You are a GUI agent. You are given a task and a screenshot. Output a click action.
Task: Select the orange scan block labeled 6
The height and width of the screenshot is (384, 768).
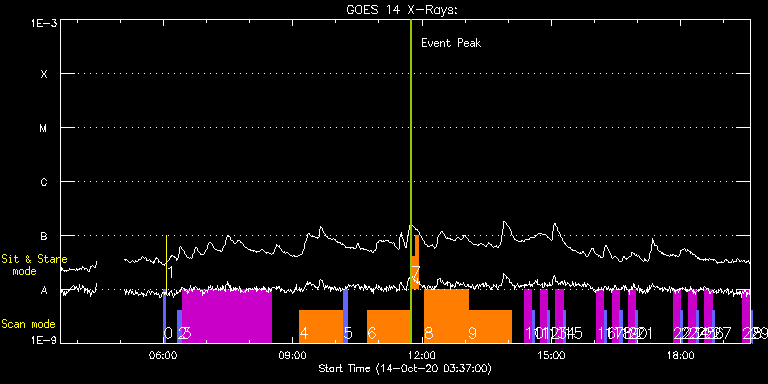[x=388, y=326]
